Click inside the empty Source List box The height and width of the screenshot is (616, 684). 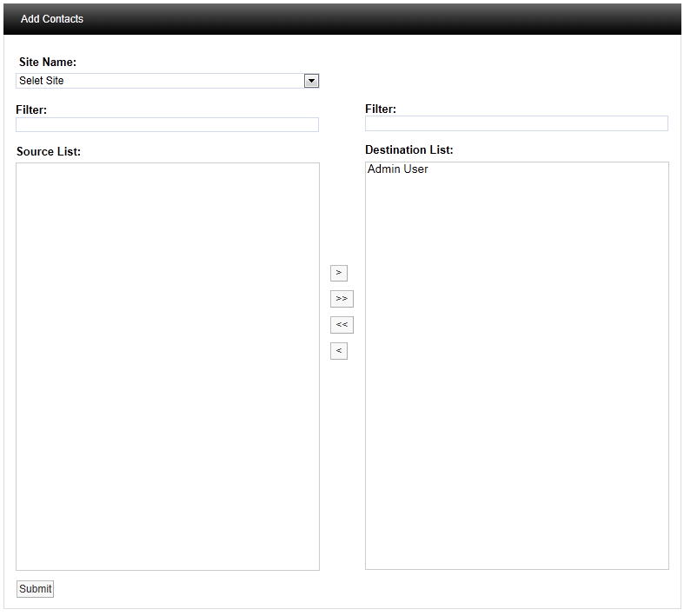coord(167,365)
